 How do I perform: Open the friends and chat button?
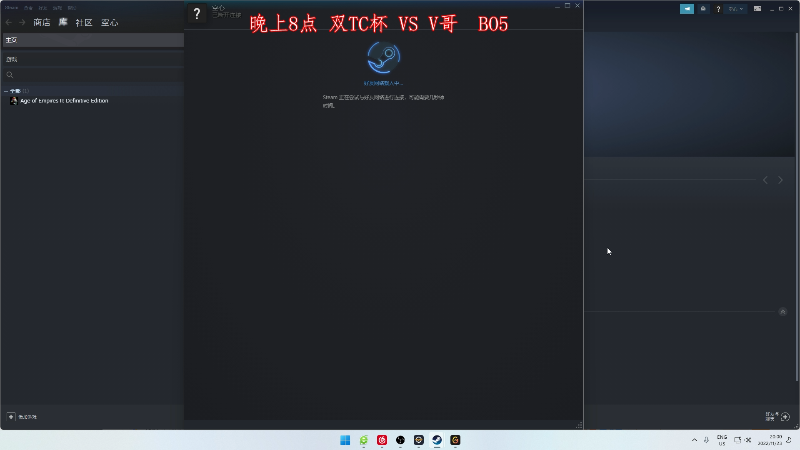[x=778, y=417]
